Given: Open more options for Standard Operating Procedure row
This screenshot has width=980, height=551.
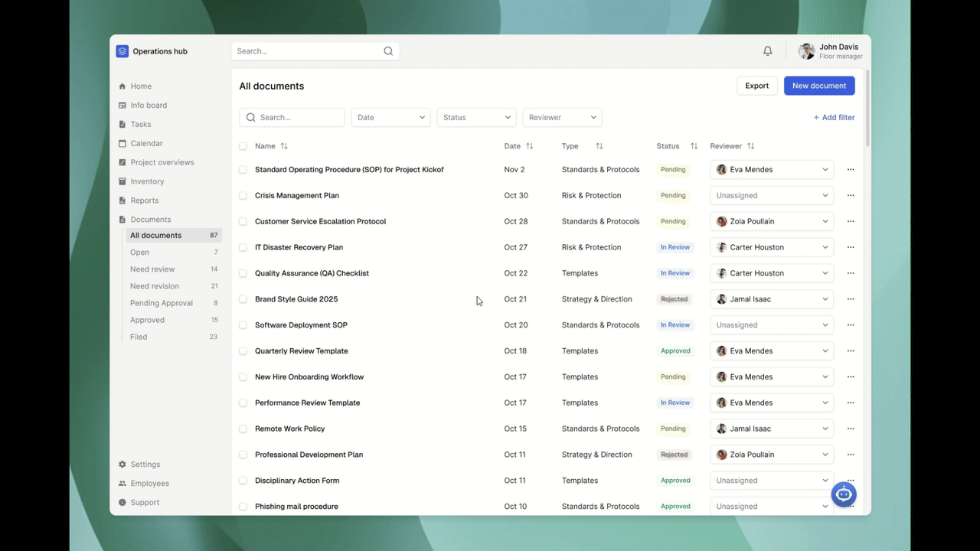Looking at the screenshot, I should click(851, 170).
